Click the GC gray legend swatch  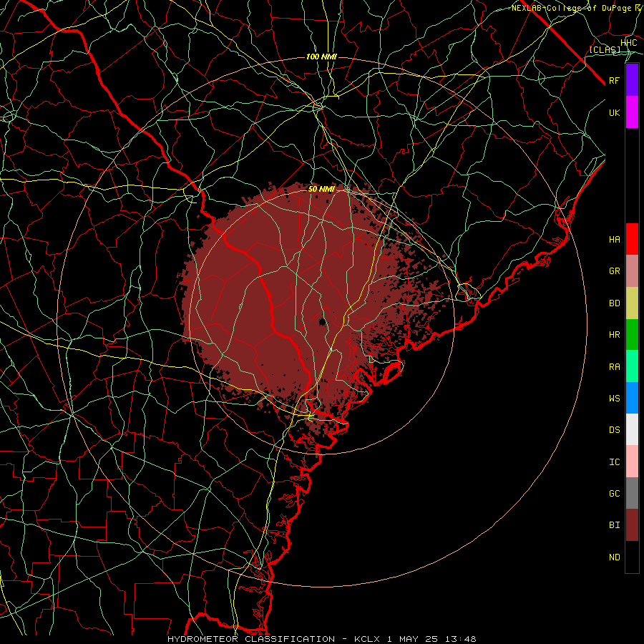pos(632,493)
